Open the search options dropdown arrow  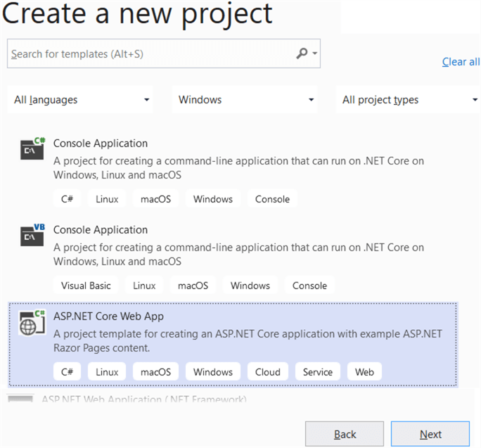(x=314, y=53)
